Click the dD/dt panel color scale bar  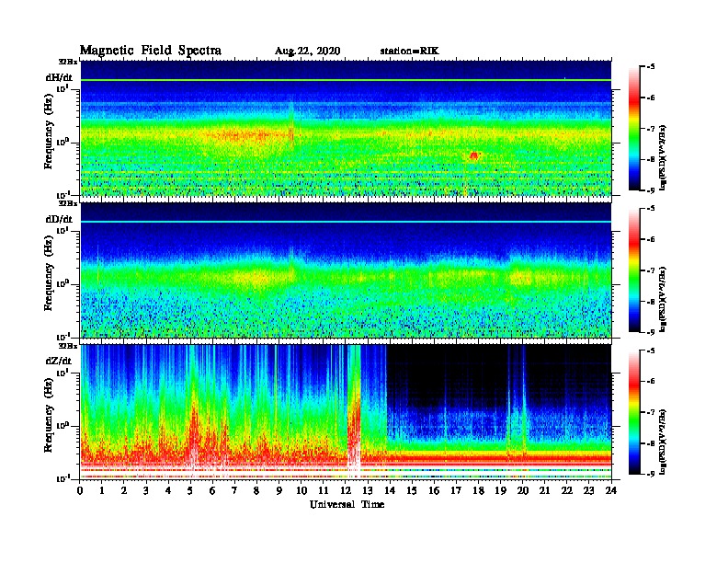(x=633, y=270)
